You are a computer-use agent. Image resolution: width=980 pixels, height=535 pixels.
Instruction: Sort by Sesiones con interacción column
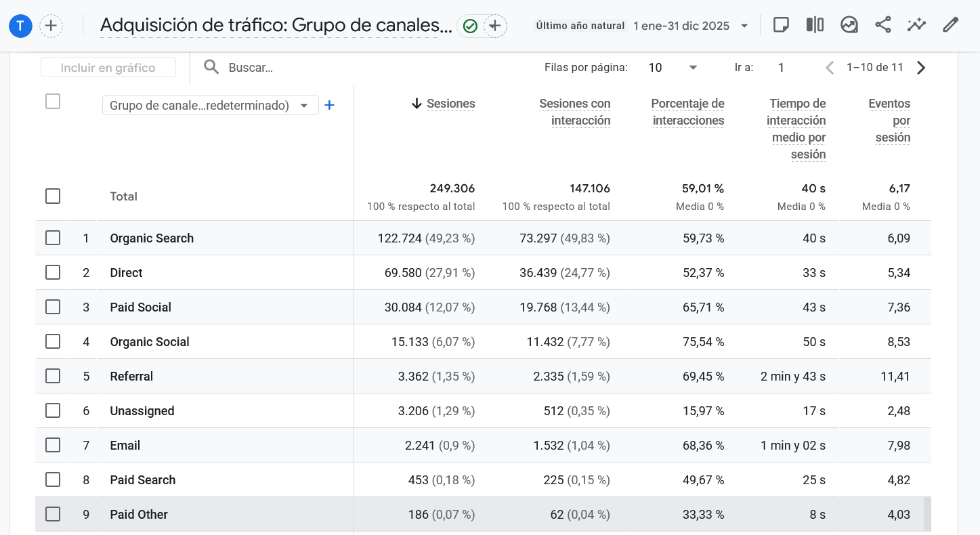pos(574,112)
